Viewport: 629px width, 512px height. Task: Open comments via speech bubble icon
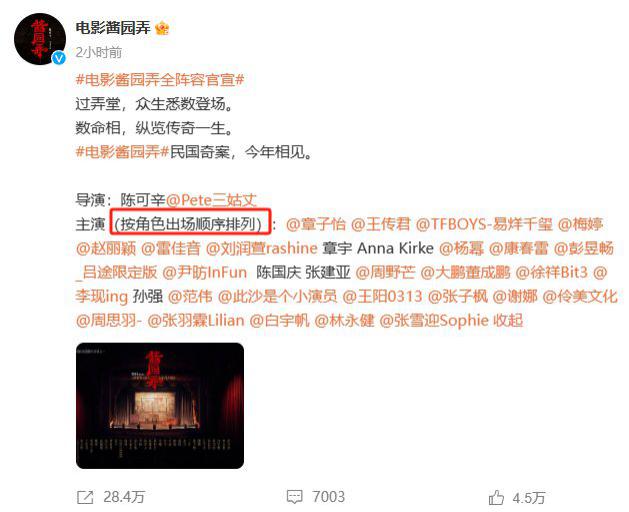tap(294, 497)
